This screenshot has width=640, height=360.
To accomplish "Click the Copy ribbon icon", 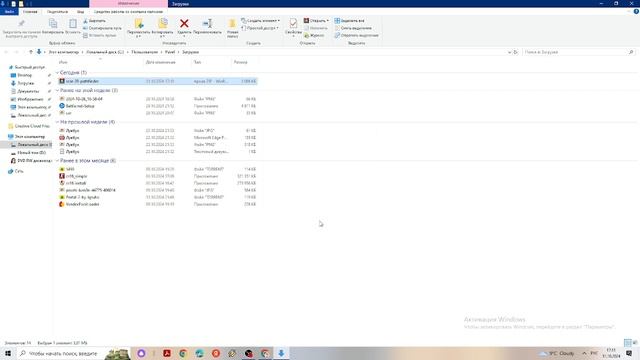I will click(53, 23).
